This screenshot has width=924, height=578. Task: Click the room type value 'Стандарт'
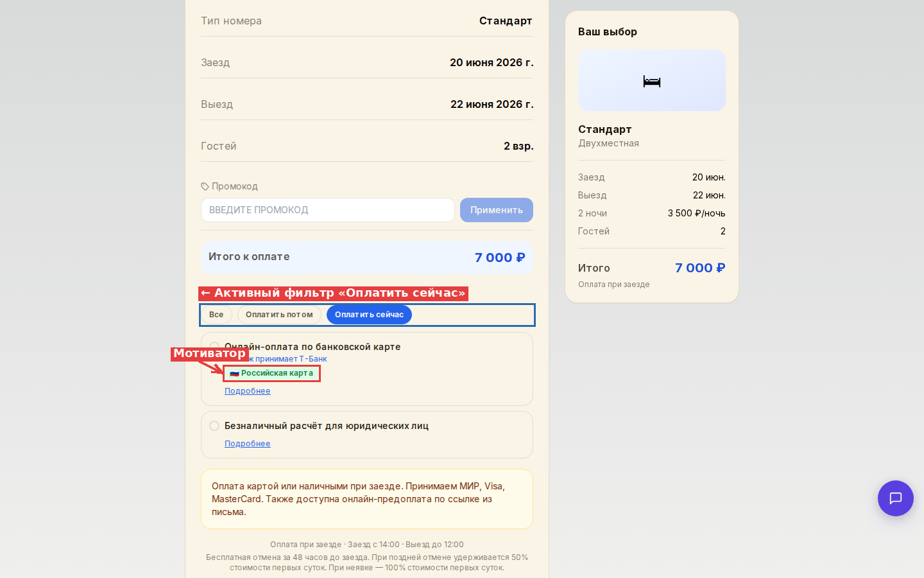(506, 21)
